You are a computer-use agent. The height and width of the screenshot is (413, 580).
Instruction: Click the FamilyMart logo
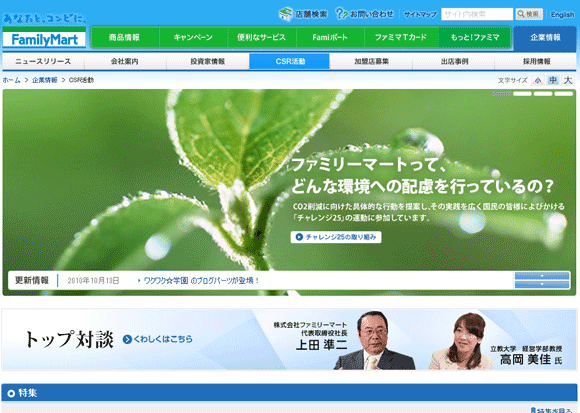pos(44,37)
